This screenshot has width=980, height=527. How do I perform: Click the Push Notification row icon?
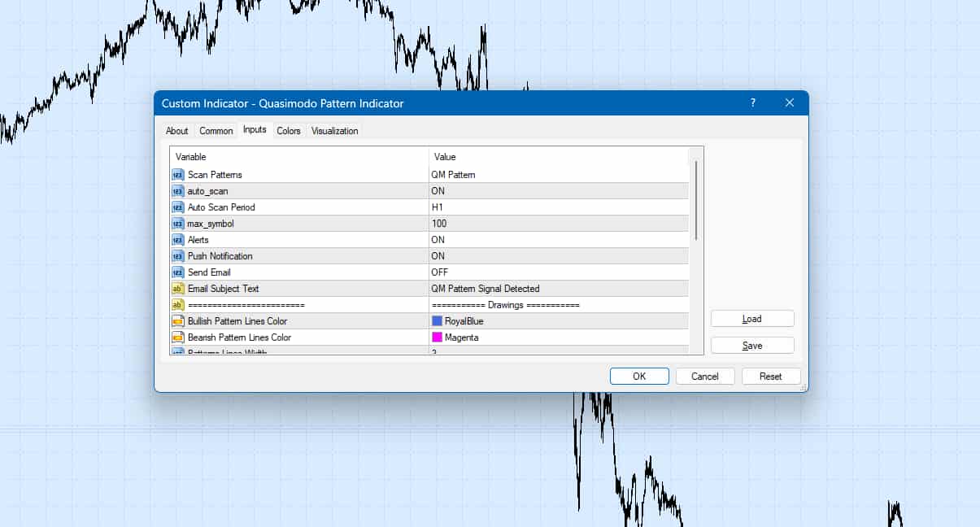178,256
